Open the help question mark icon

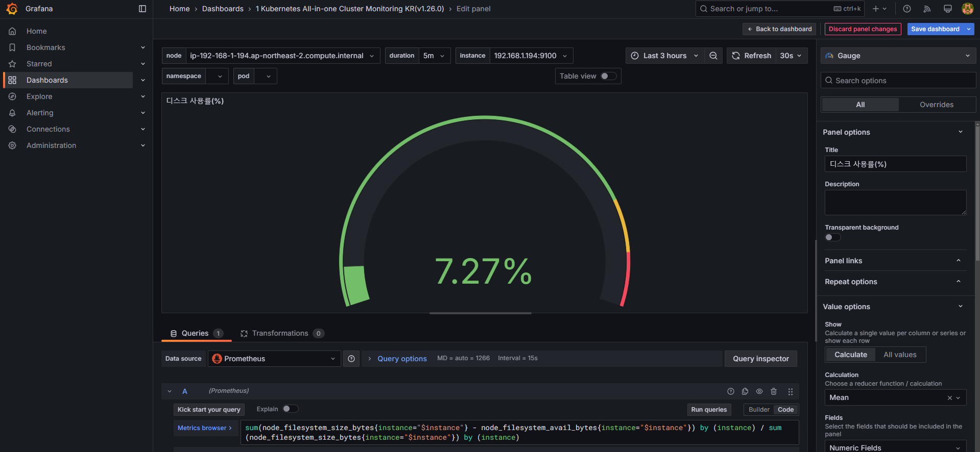click(x=907, y=9)
